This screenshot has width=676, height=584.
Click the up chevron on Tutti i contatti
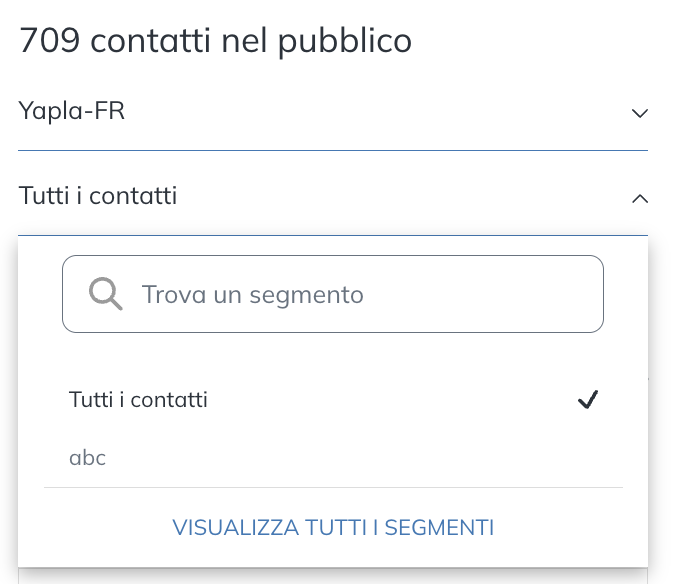pyautogui.click(x=640, y=199)
